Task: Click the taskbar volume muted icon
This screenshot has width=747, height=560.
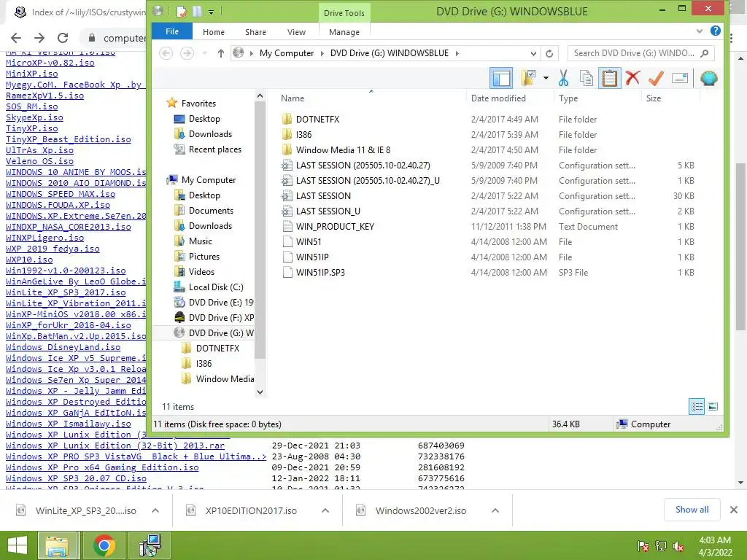Action: tap(678, 546)
